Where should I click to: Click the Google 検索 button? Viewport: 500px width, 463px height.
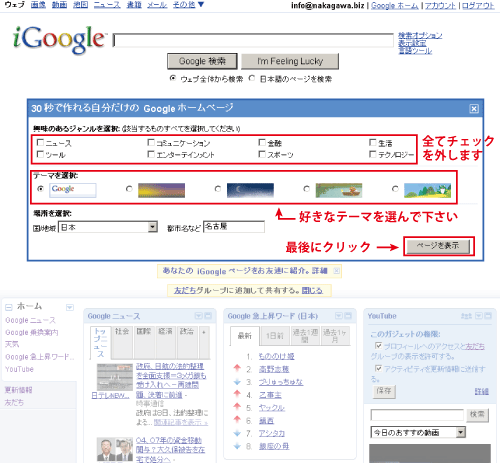(x=202, y=61)
